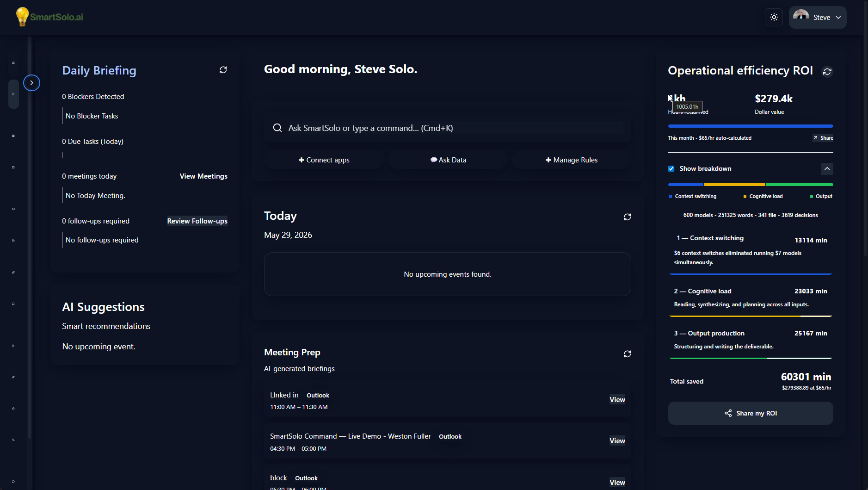This screenshot has height=490, width=868.
Task: Toggle the Show breakdown checkbox
Action: coord(671,168)
